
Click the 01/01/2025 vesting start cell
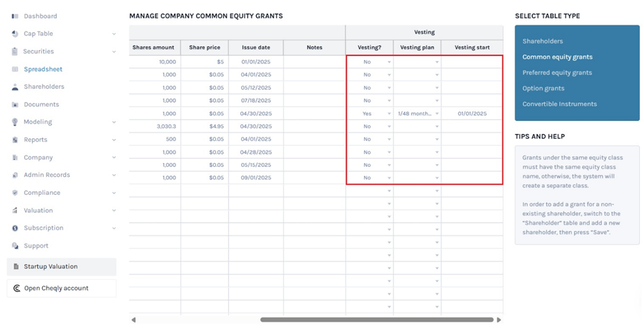coord(472,114)
